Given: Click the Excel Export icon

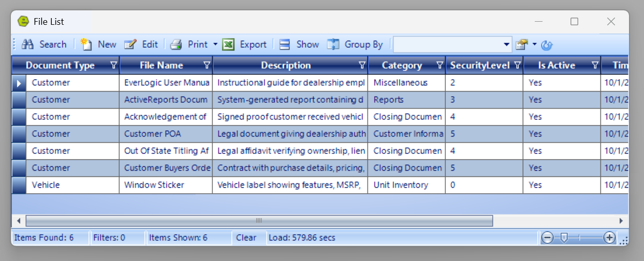Looking at the screenshot, I should (x=228, y=44).
